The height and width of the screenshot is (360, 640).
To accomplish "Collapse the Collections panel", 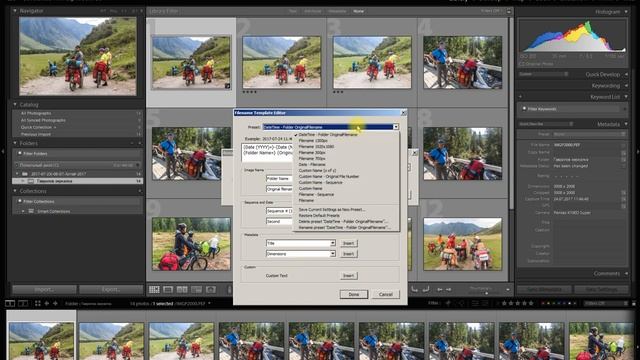I will click(x=15, y=191).
